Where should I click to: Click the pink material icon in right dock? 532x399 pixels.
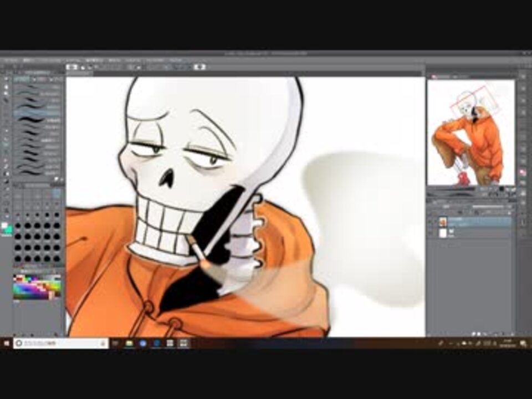click(x=523, y=173)
